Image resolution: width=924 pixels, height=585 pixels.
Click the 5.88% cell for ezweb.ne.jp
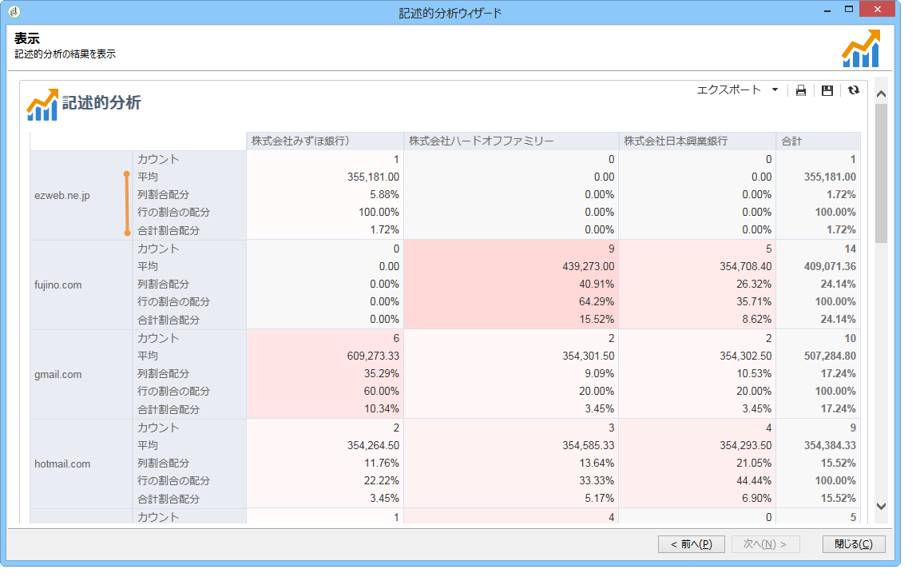coord(384,195)
